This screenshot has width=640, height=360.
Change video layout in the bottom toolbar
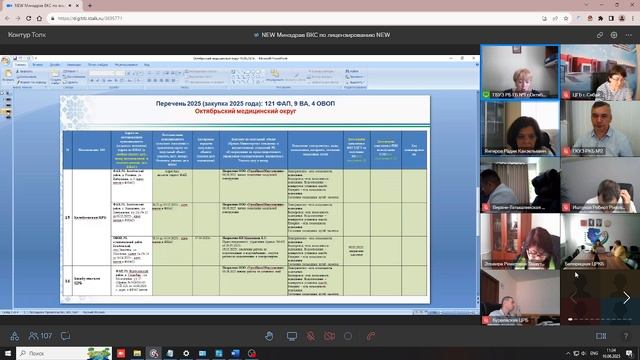coord(601,336)
